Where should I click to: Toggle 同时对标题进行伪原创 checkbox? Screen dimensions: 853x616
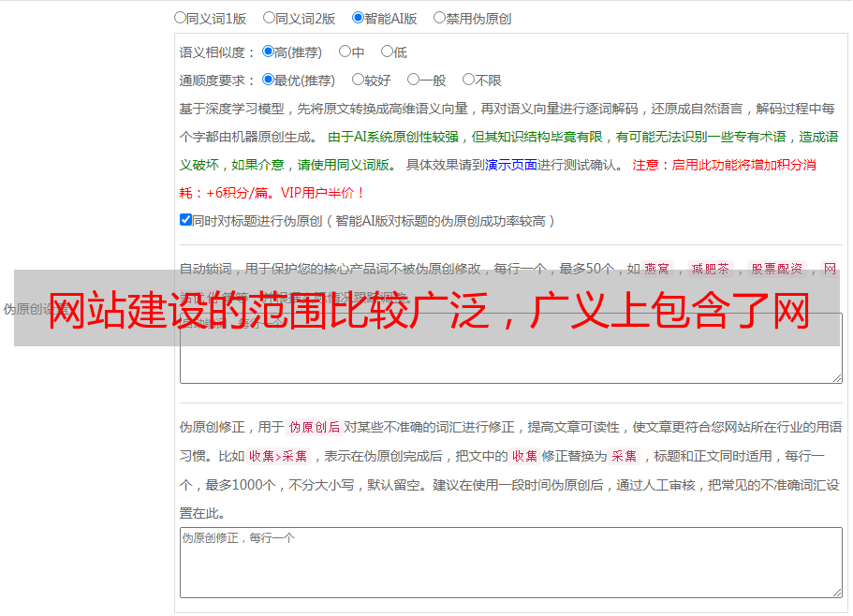pyautogui.click(x=185, y=220)
